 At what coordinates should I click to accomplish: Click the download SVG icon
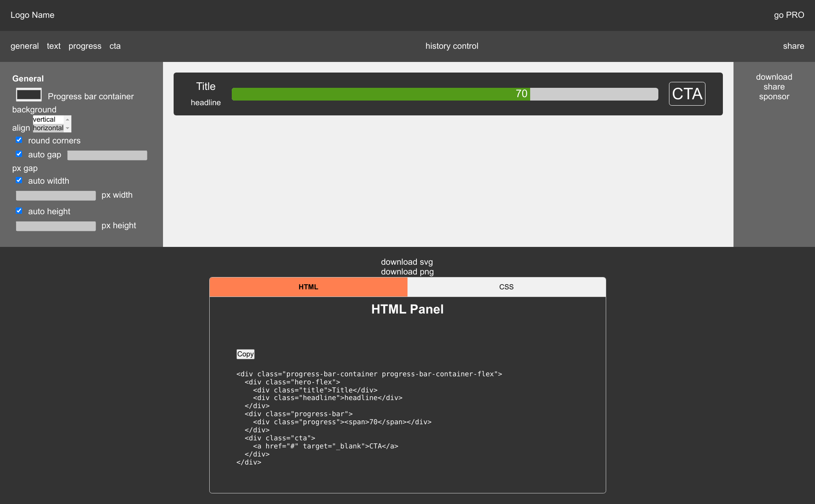tap(407, 262)
